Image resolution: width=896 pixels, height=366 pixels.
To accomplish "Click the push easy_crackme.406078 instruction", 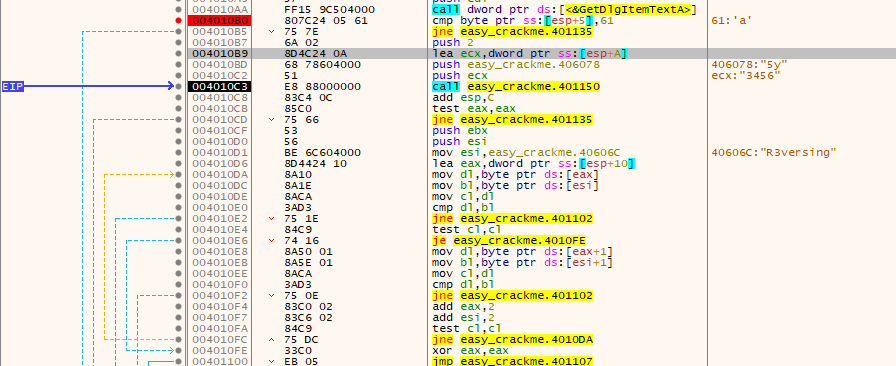I will (516, 65).
